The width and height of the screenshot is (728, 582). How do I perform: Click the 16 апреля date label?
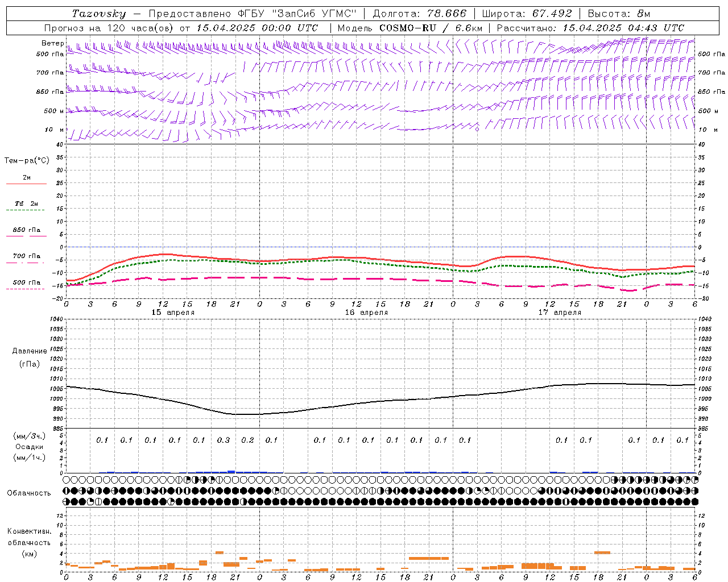366,313
